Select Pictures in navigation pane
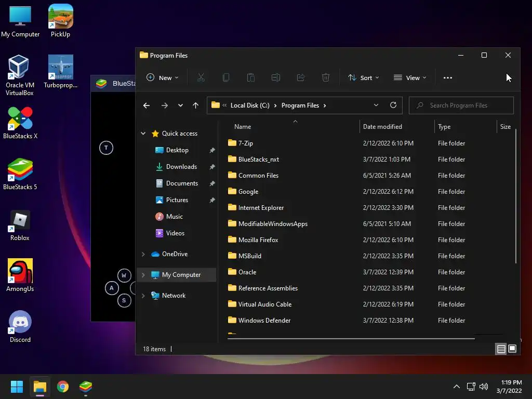The image size is (532, 399). [x=177, y=200]
